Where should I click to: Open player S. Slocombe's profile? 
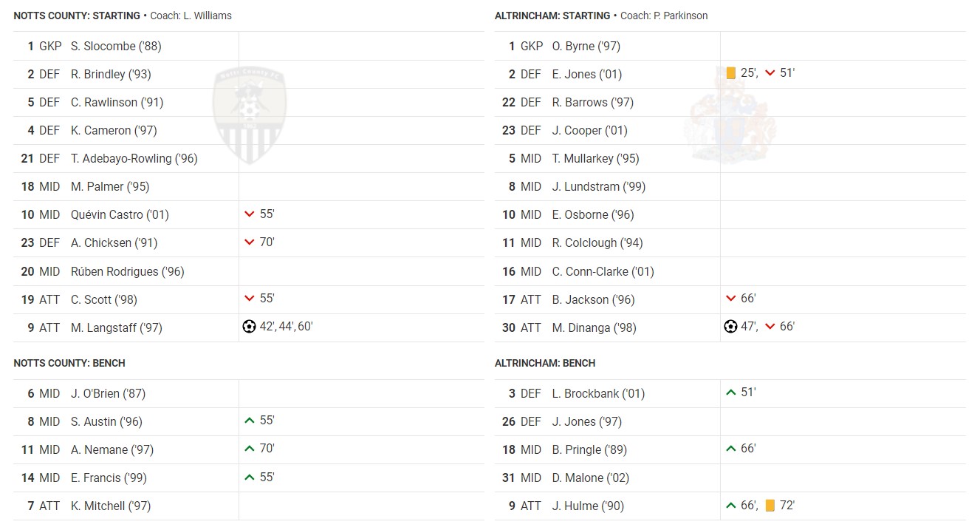pyautogui.click(x=116, y=46)
